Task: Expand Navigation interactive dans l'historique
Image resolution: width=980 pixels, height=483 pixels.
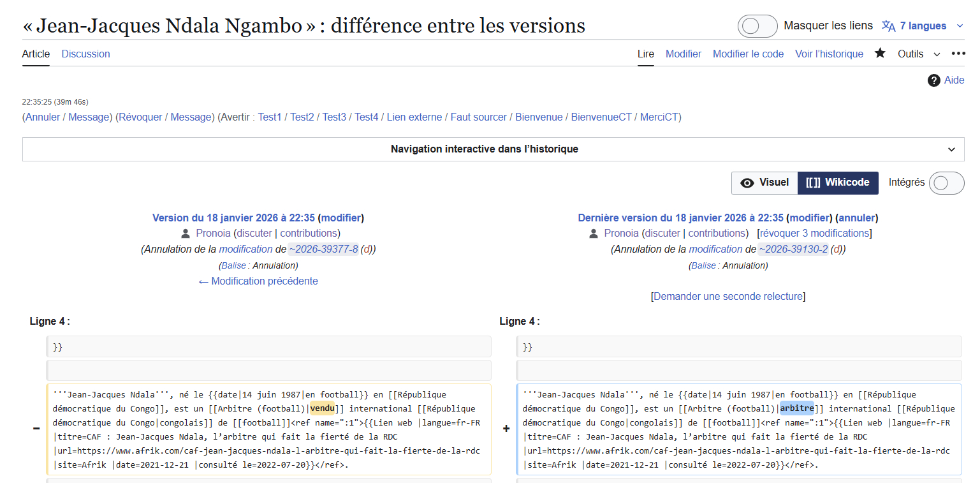Action: (493, 149)
